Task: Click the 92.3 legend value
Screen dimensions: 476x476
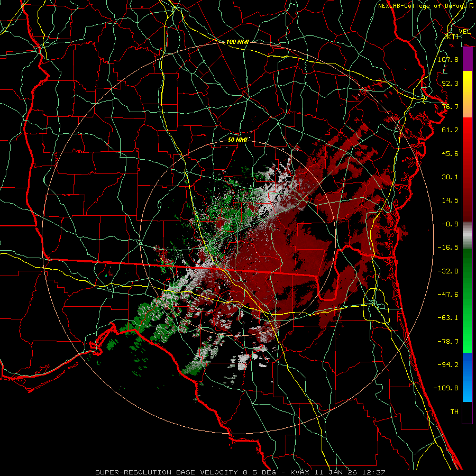Action: tap(450, 83)
